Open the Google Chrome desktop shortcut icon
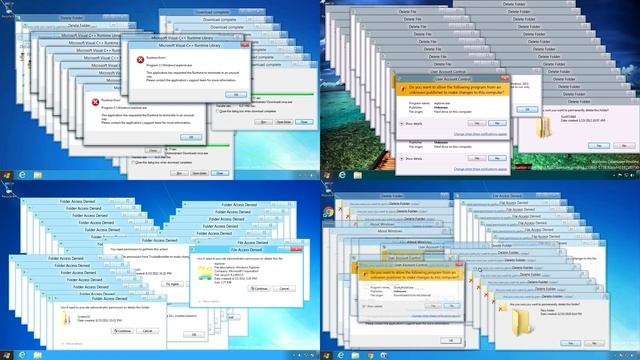 [x=328, y=212]
